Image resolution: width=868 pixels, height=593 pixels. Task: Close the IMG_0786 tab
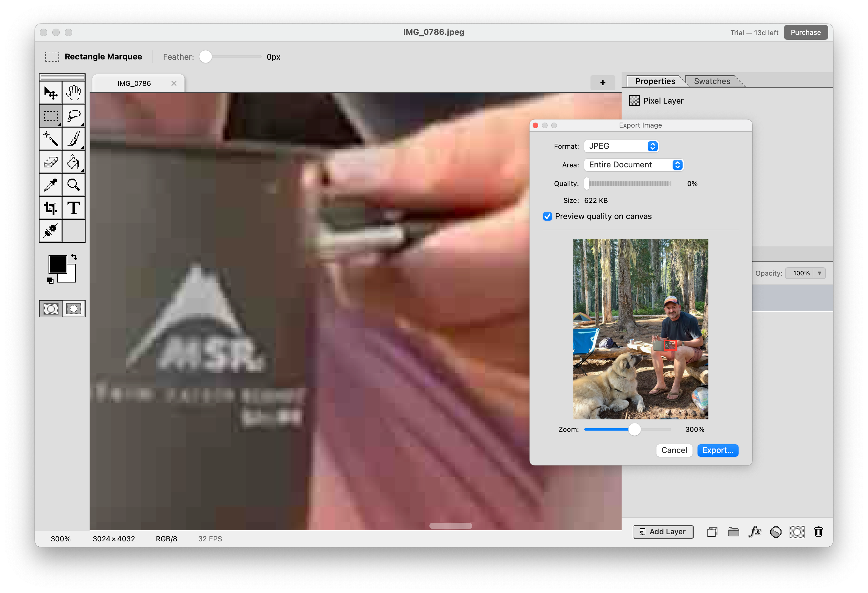tap(174, 83)
